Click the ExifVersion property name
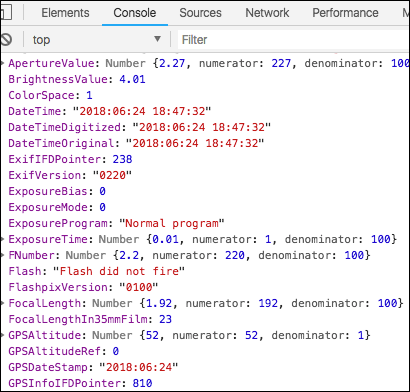The height and width of the screenshot is (392, 410). click(45, 175)
